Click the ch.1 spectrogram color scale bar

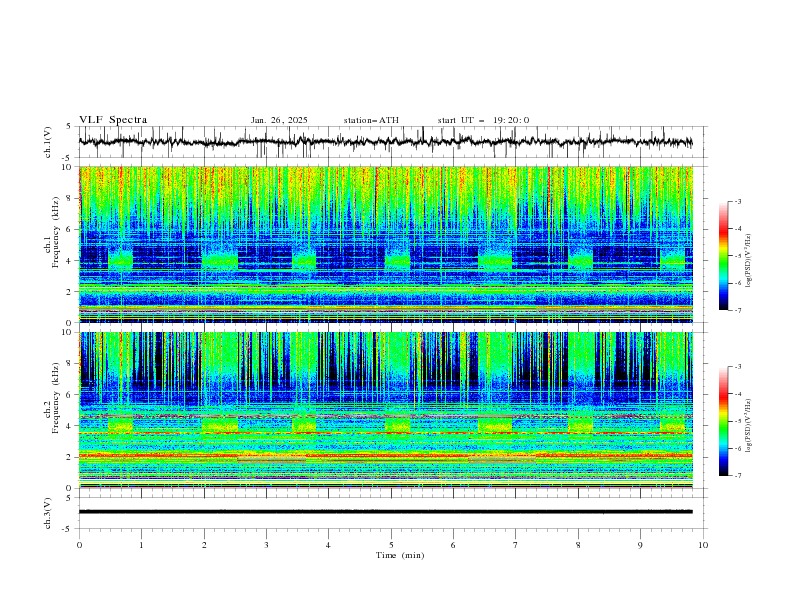click(723, 256)
